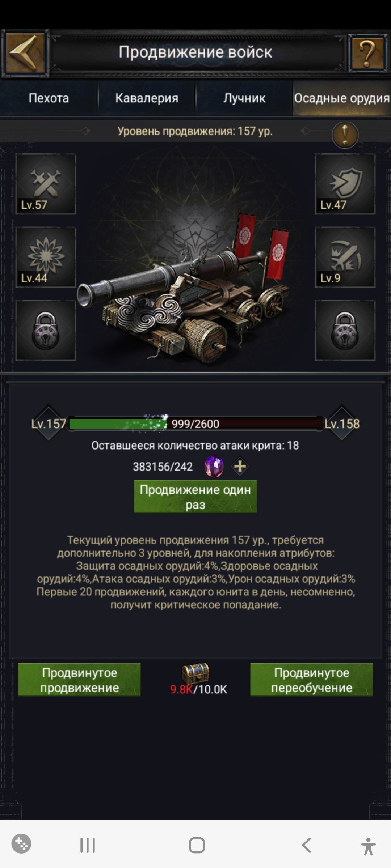Switch to the Лучник tab
Image resolution: width=391 pixels, height=868 pixels.
[x=244, y=98]
